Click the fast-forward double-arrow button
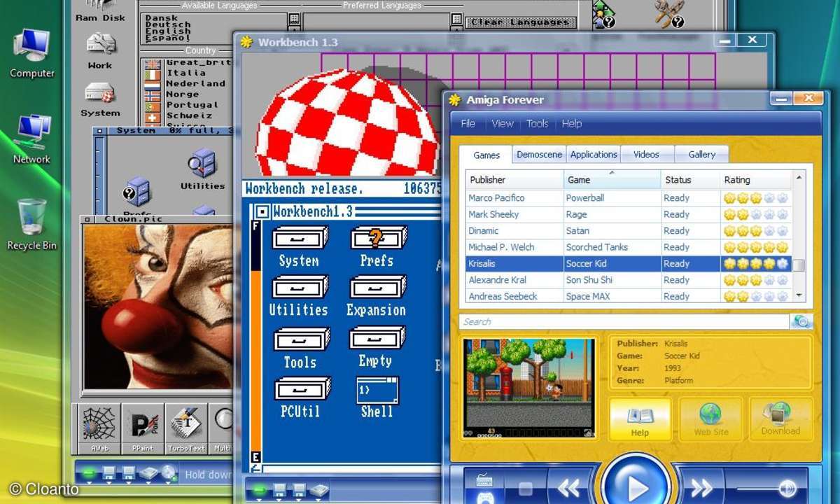This screenshot has width=840, height=504. pos(701,487)
